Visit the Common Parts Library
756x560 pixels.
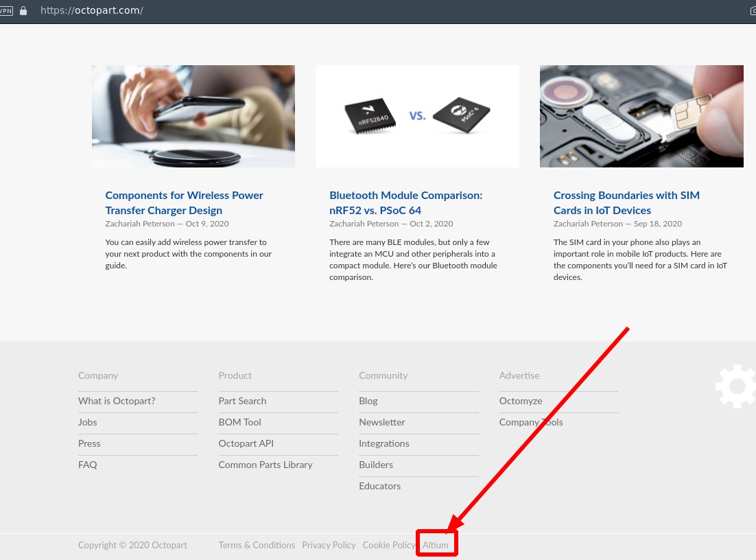coord(265,465)
